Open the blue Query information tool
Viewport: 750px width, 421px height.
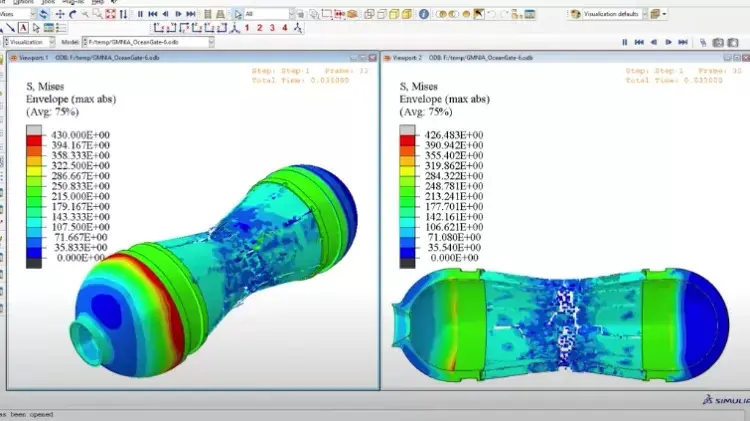pos(424,14)
